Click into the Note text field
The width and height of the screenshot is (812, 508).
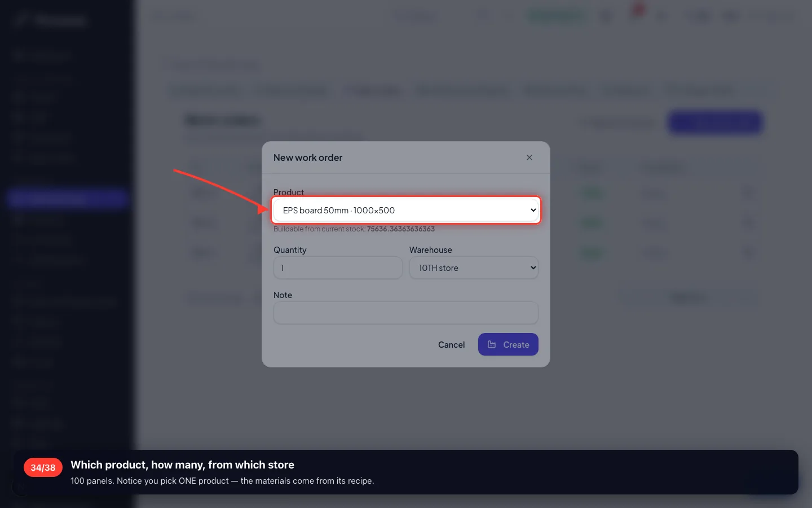coord(406,313)
